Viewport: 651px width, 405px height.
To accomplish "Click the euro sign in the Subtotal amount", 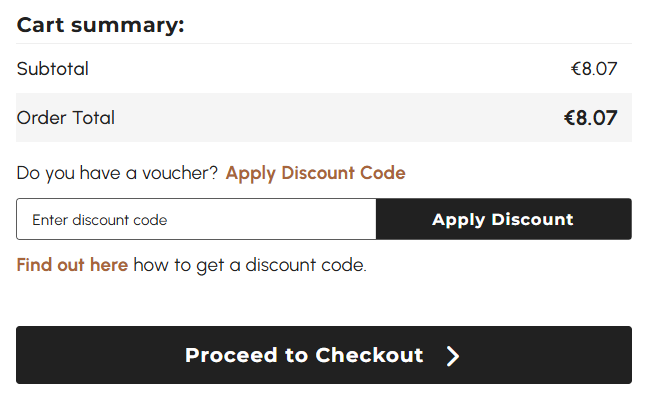I will point(576,69).
